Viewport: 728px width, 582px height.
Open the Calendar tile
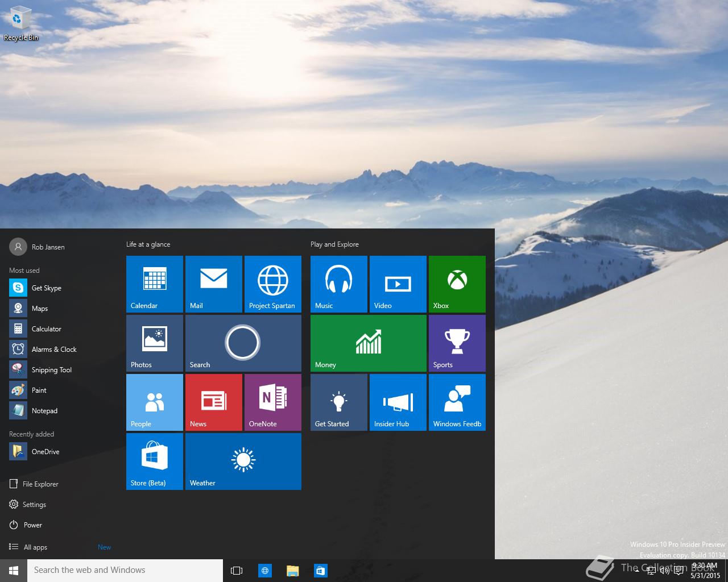pos(155,284)
